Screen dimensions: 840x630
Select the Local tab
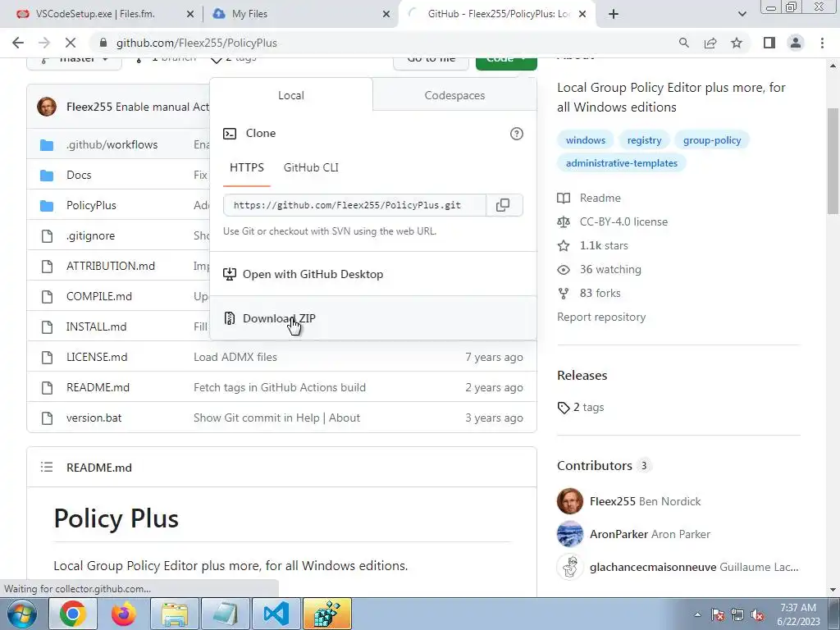(291, 95)
